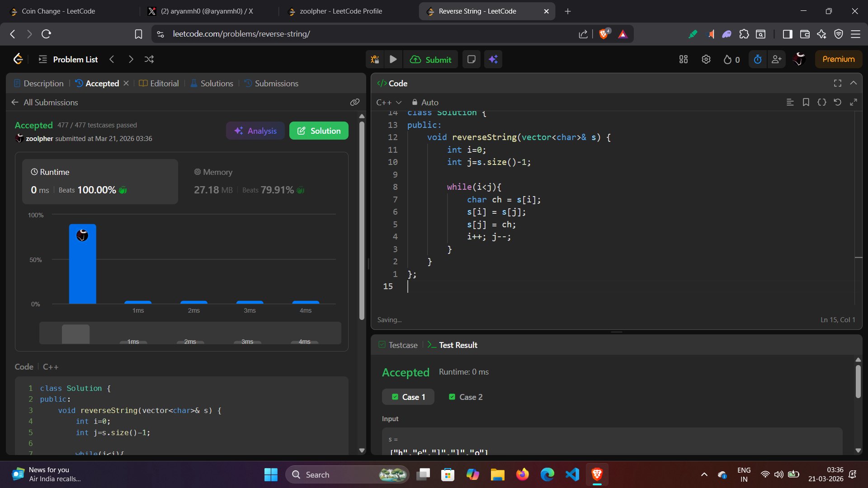Viewport: 868px width, 488px height.
Task: Pick a random problem shuffle icon
Action: 149,59
